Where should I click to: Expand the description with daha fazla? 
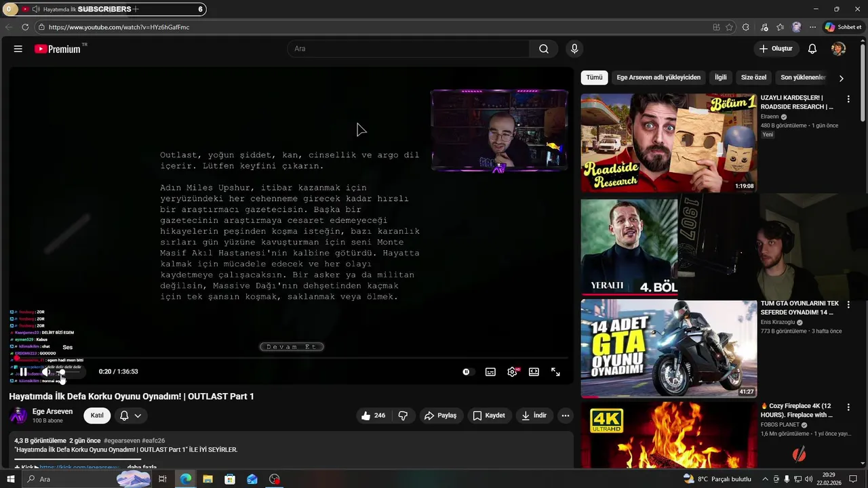pyautogui.click(x=142, y=467)
